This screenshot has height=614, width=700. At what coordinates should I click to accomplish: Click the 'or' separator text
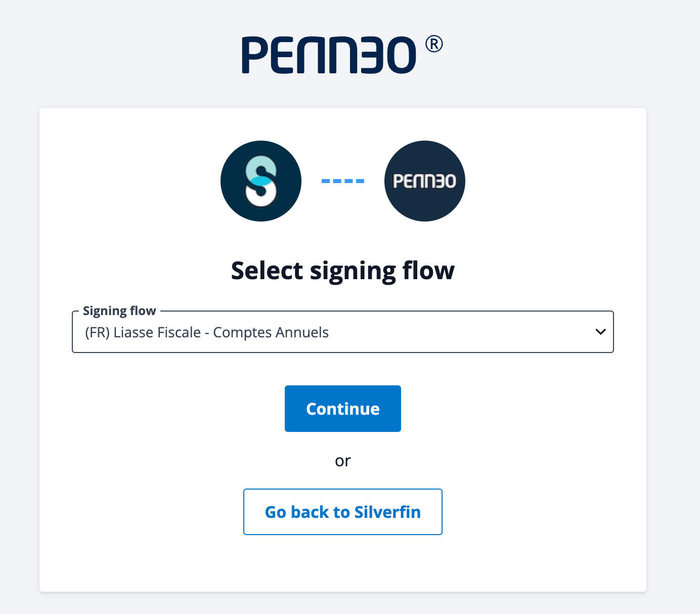click(x=343, y=461)
